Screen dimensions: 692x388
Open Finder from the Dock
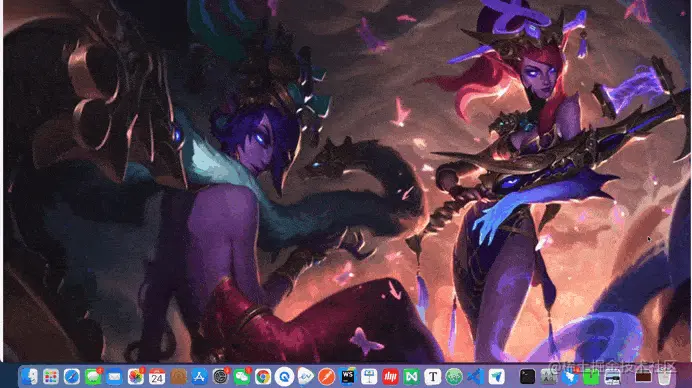pyautogui.click(x=30, y=377)
